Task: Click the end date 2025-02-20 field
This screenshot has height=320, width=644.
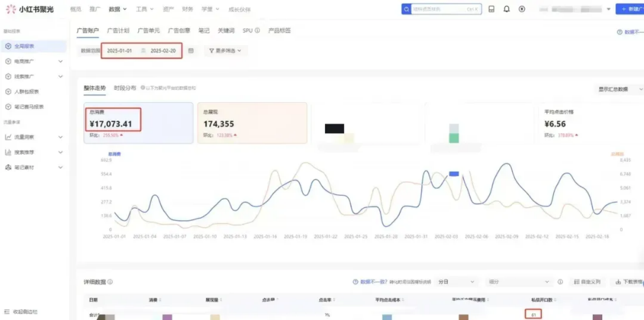Action: pyautogui.click(x=163, y=51)
